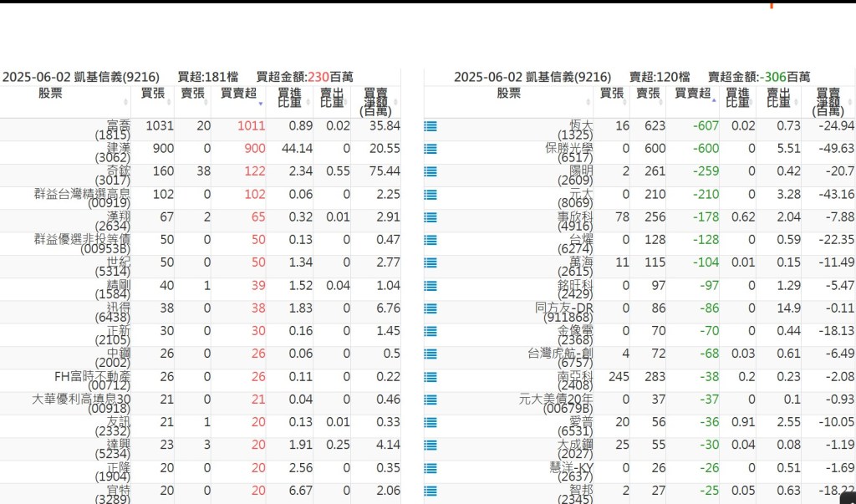Click the list icon beside stock 6274
856x504 pixels.
coord(431,240)
